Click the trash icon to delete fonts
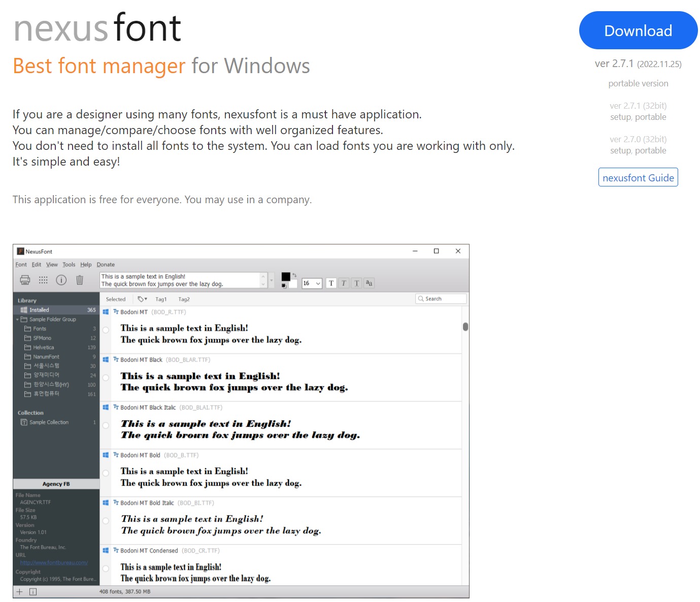Screen dimensions: 700x602 pos(79,280)
